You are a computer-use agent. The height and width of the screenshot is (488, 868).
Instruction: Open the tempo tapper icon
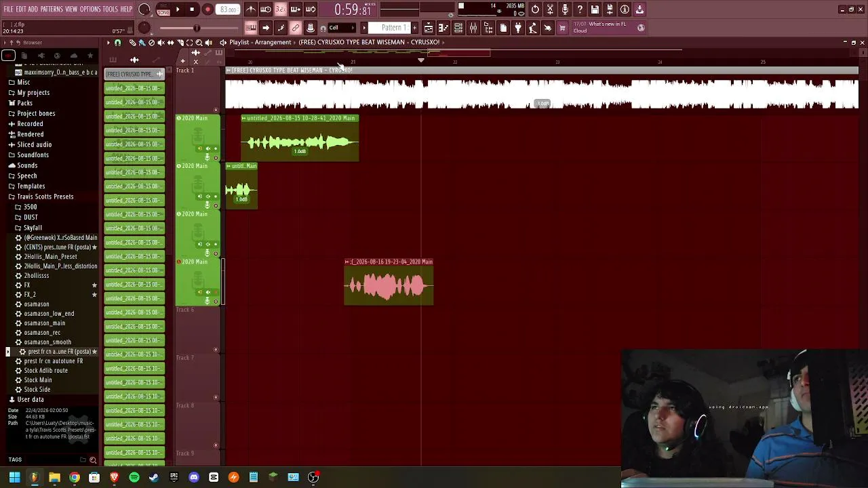tap(533, 28)
